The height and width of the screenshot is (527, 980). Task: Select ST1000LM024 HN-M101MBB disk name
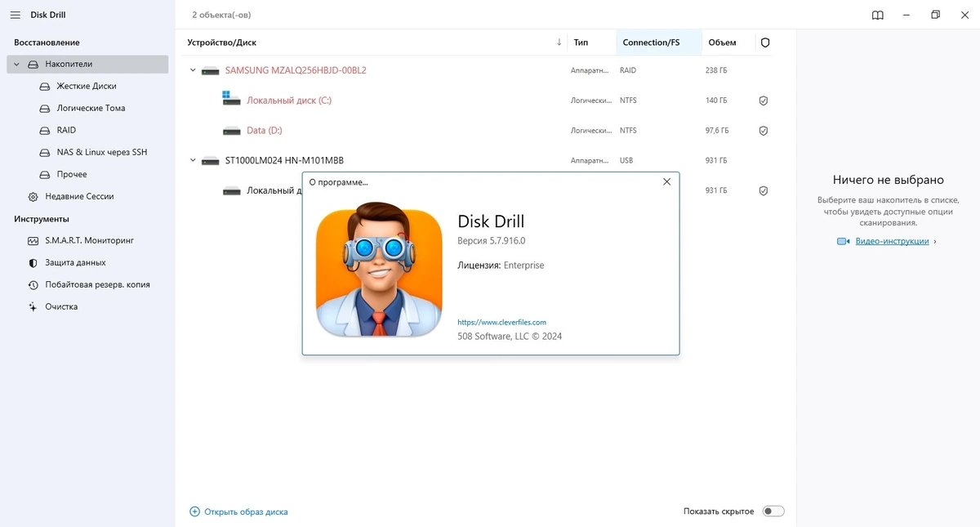pos(284,161)
